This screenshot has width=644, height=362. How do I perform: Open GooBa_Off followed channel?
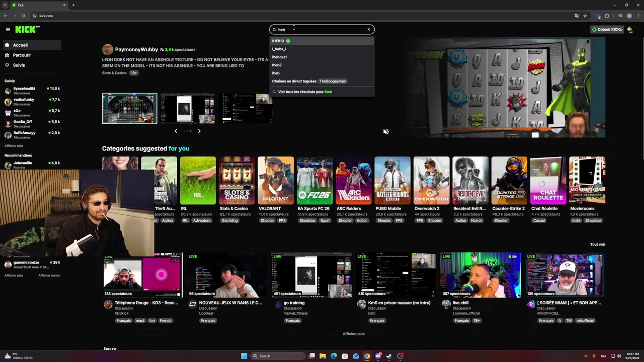(x=31, y=124)
